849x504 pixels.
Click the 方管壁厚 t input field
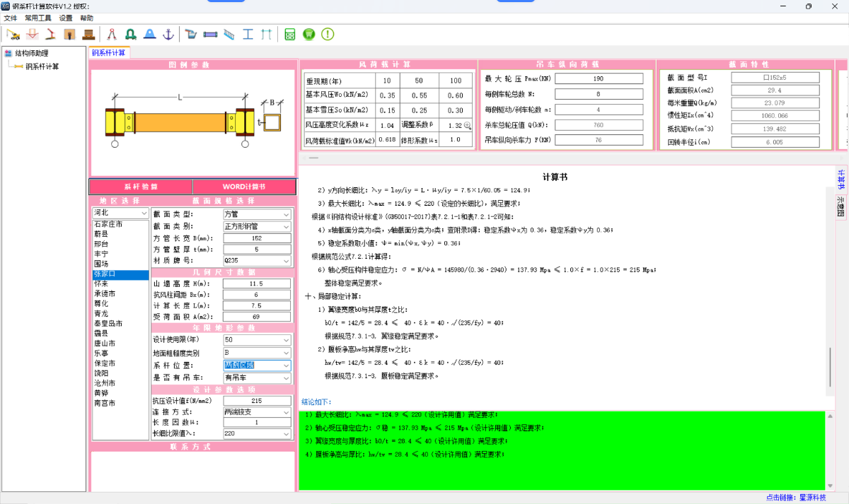click(257, 249)
